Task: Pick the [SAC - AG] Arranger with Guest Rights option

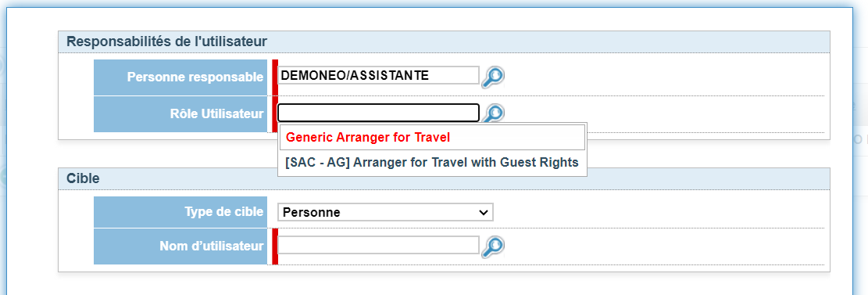Action: pyautogui.click(x=432, y=163)
